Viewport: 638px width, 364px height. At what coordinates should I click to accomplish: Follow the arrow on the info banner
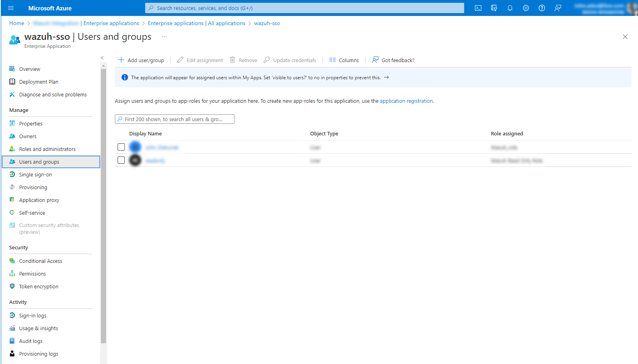tap(386, 78)
